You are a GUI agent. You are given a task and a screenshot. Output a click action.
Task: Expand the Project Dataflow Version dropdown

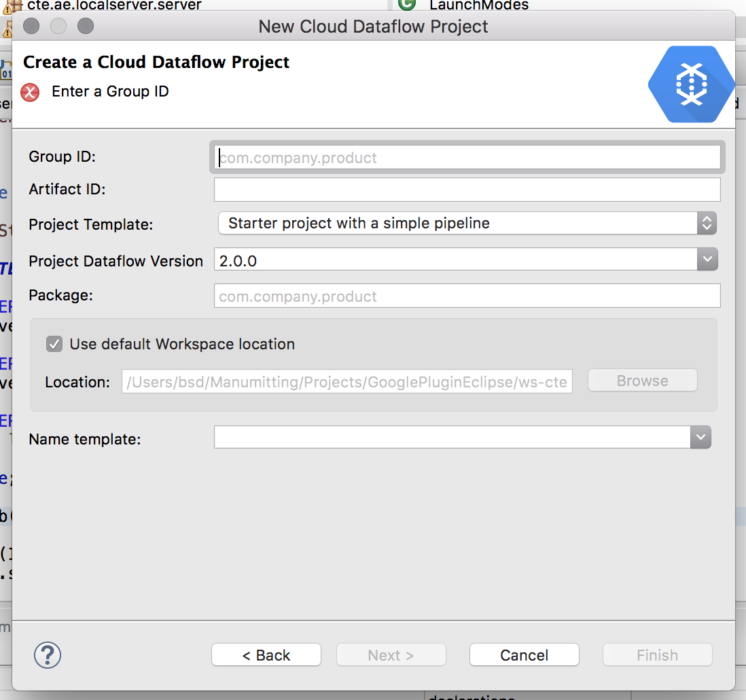point(707,259)
